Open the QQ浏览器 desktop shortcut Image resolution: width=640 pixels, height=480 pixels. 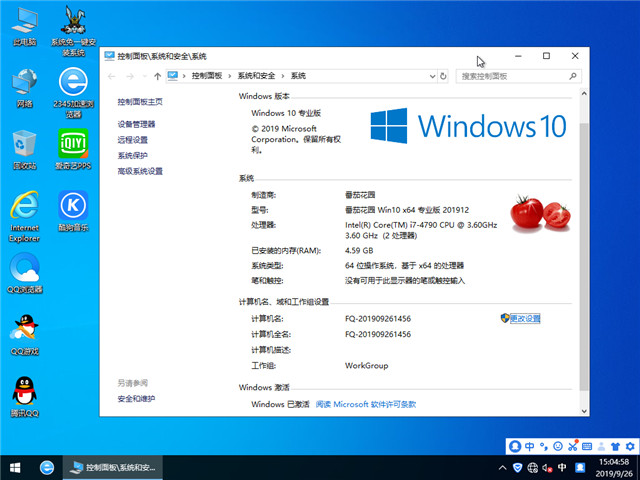point(24,273)
